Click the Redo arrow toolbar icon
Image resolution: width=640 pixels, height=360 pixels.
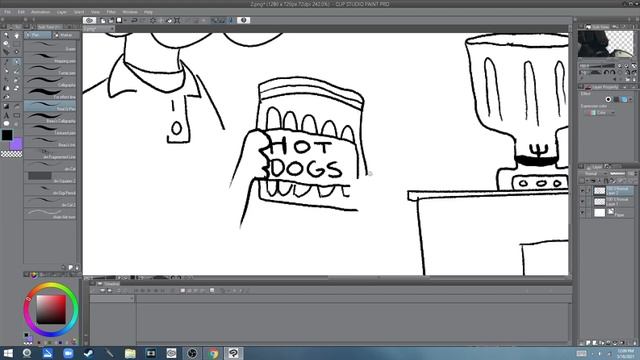[x=143, y=20]
